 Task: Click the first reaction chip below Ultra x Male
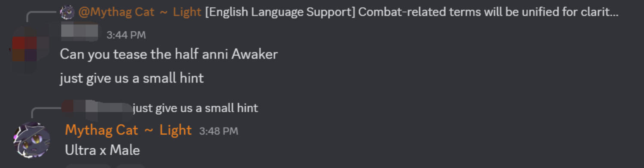pos(88,166)
